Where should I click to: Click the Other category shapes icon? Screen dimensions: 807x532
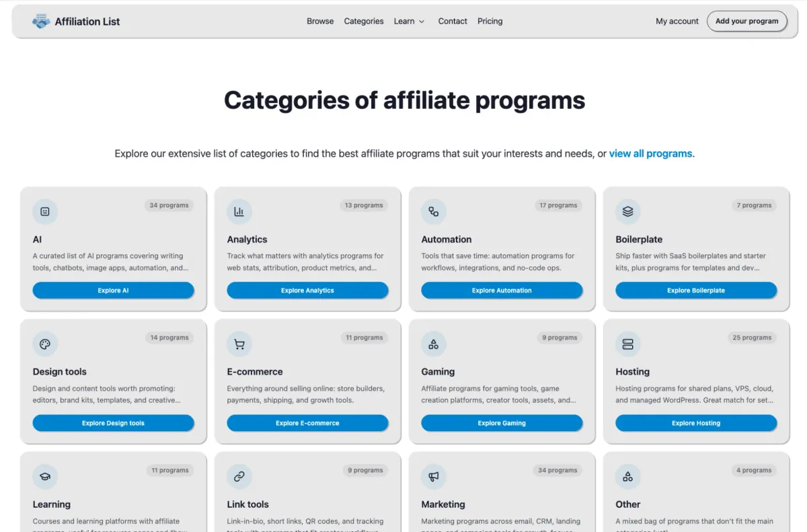628,476
